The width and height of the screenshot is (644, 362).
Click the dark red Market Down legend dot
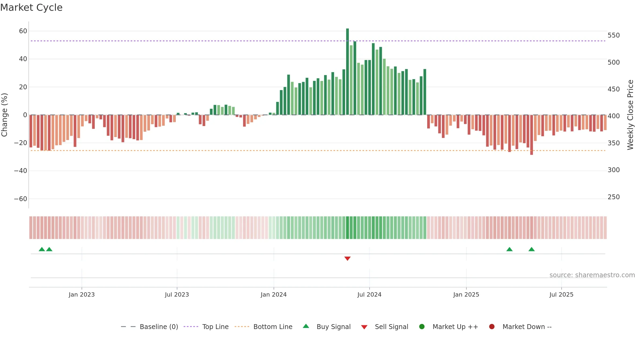[492, 327]
